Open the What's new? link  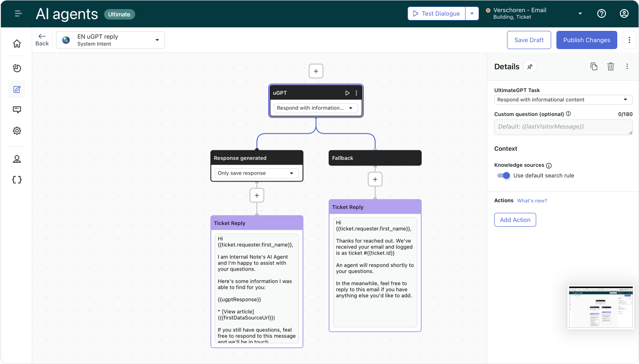(x=532, y=201)
